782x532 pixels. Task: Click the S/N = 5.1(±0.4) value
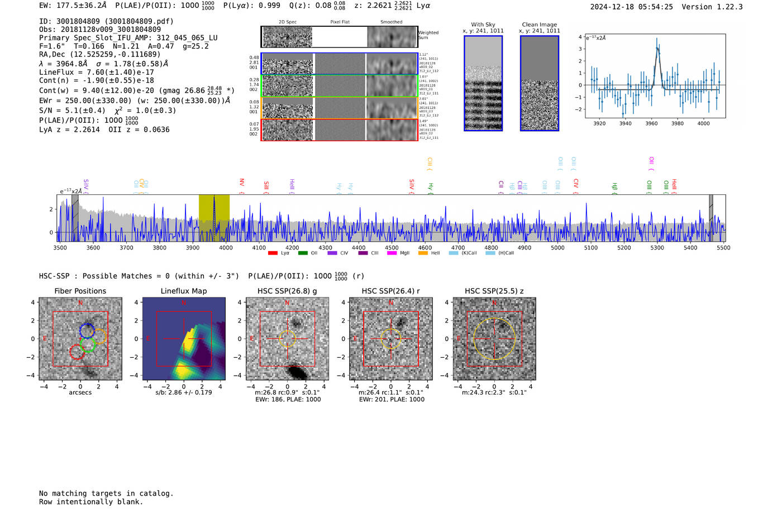click(x=72, y=111)
